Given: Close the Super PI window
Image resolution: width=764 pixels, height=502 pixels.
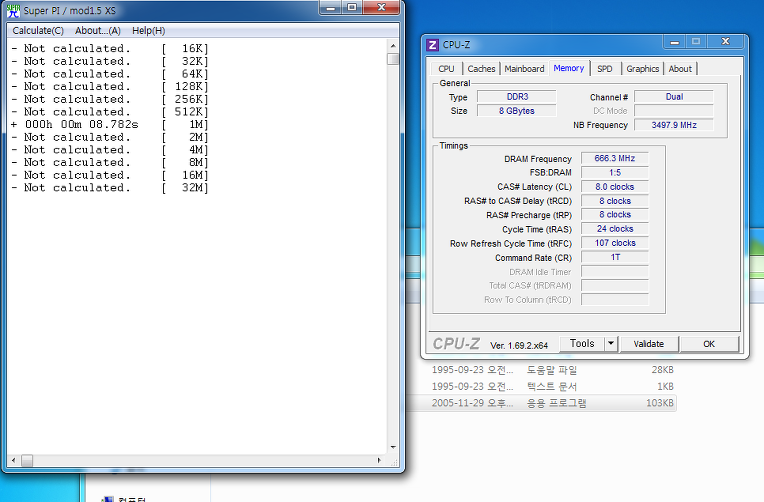Looking at the screenshot, I should [x=382, y=7].
